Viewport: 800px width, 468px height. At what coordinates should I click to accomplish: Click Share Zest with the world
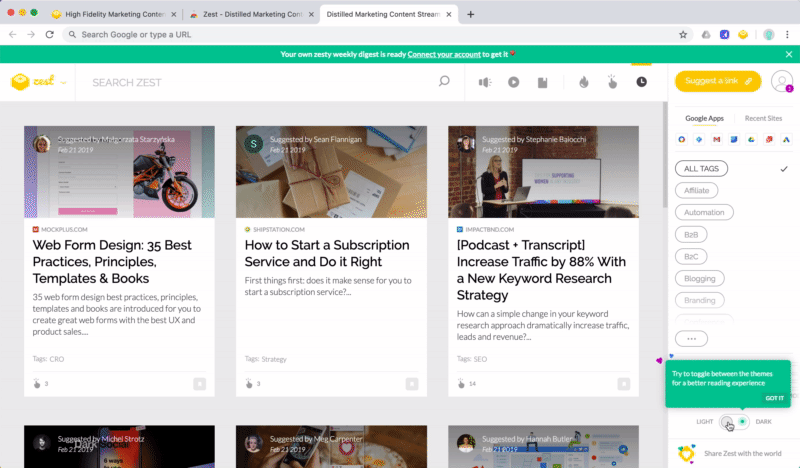coord(742,453)
